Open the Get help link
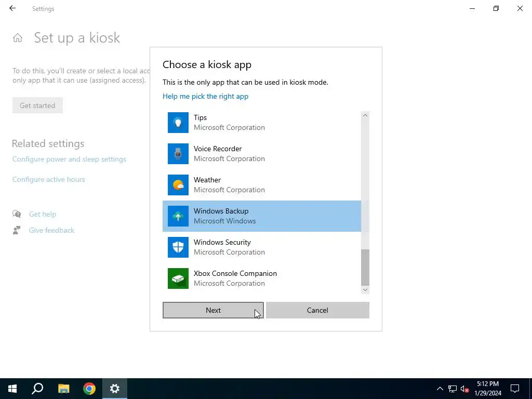The width and height of the screenshot is (532, 399). pyautogui.click(x=43, y=214)
